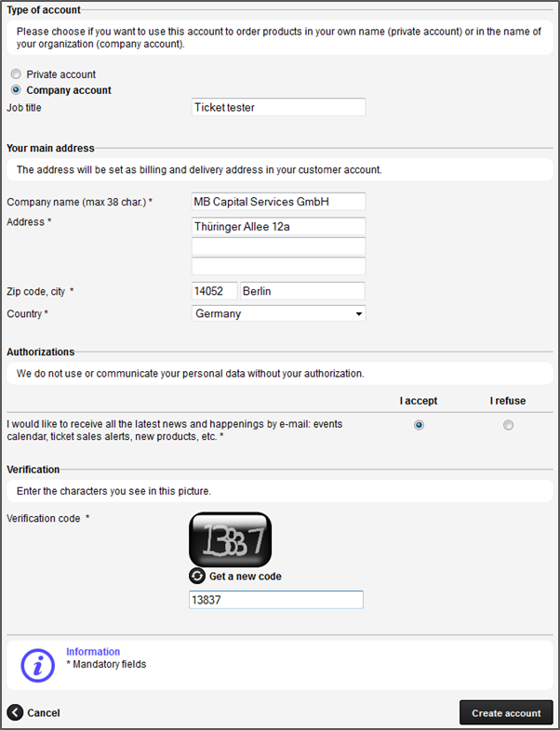Screen dimensions: 560x730
Task: Click the Cancel back-arrow icon
Action: click(x=15, y=712)
